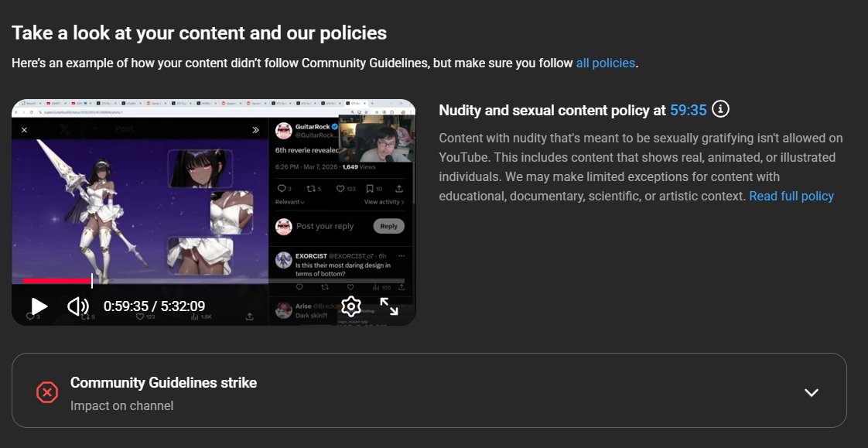Mute the video with the speaker icon
The height and width of the screenshot is (448, 868).
78,306
